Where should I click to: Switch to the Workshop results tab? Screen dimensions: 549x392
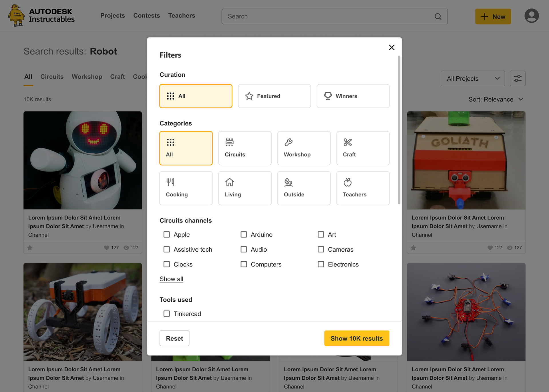point(87,77)
